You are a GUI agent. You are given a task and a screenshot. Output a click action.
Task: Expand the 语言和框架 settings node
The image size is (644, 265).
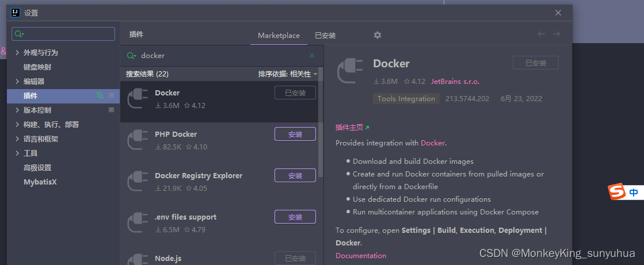[x=17, y=139]
